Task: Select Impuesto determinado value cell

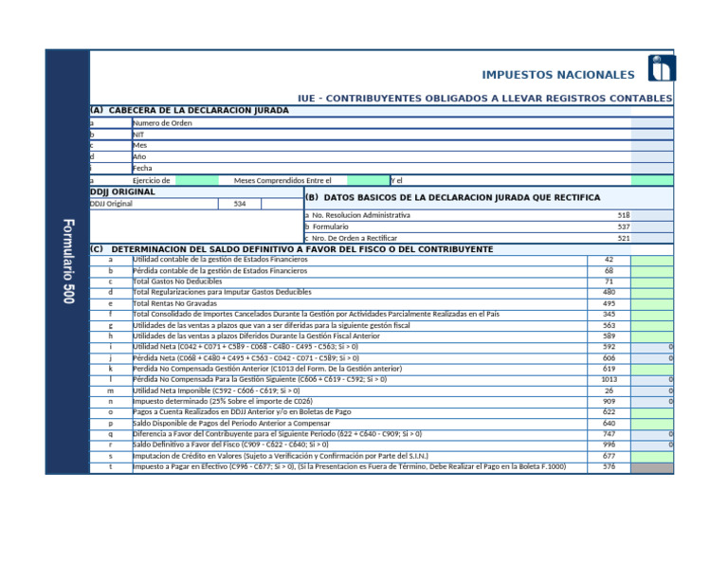Action: [x=652, y=402]
